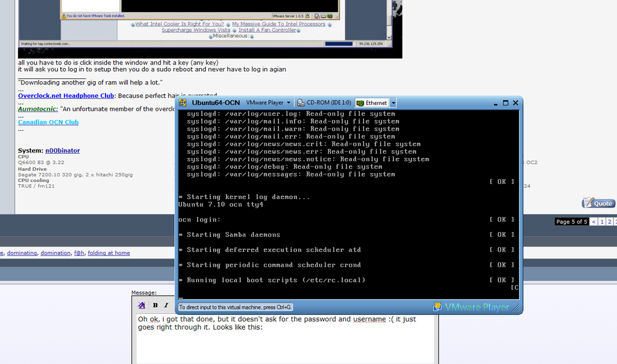Open 'What Intel Cooler Is Right For You?' link
The height and width of the screenshot is (364, 617).
[x=180, y=24]
